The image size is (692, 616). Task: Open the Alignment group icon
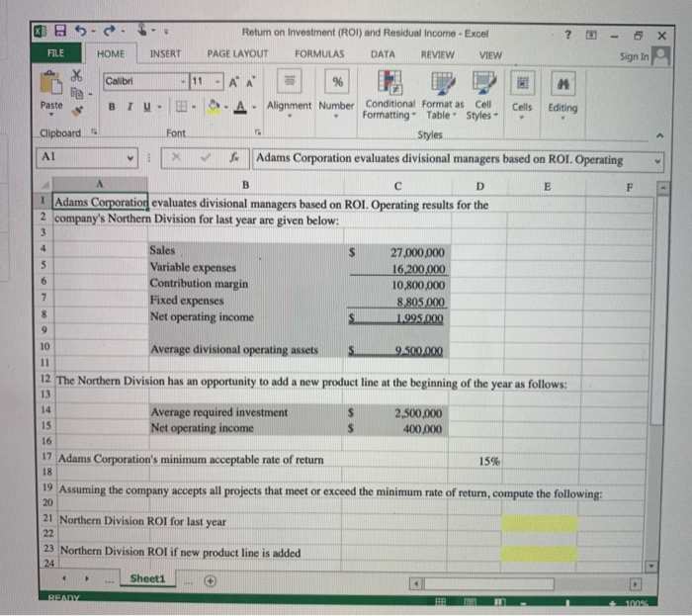click(289, 81)
